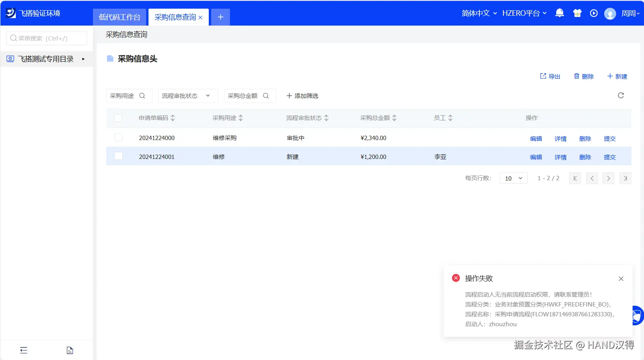Click the 李亚 employee cell
644x360 pixels.
440,157
